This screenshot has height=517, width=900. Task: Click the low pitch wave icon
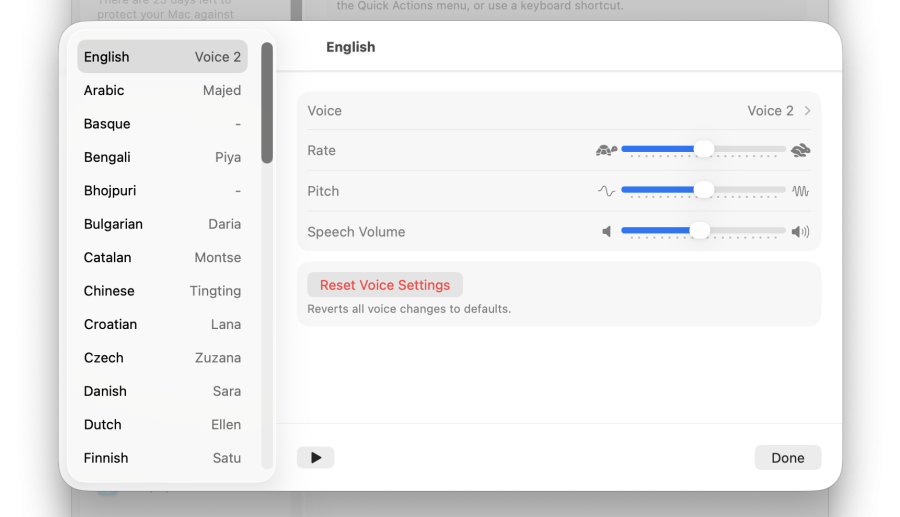[x=606, y=191]
